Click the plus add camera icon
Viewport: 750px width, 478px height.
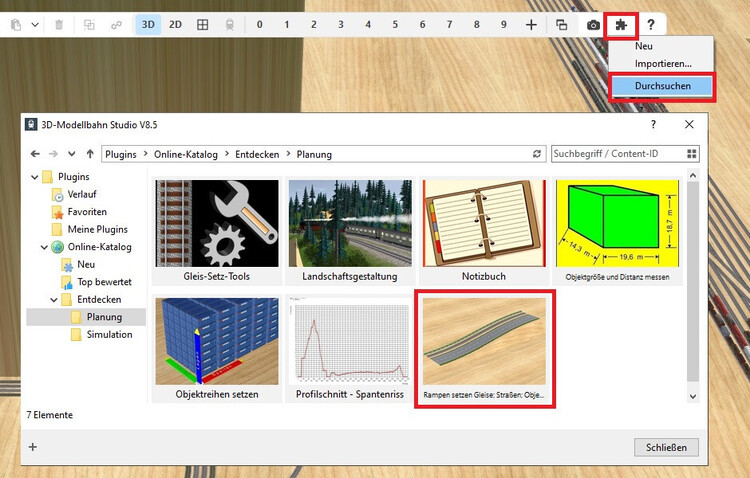[531, 24]
